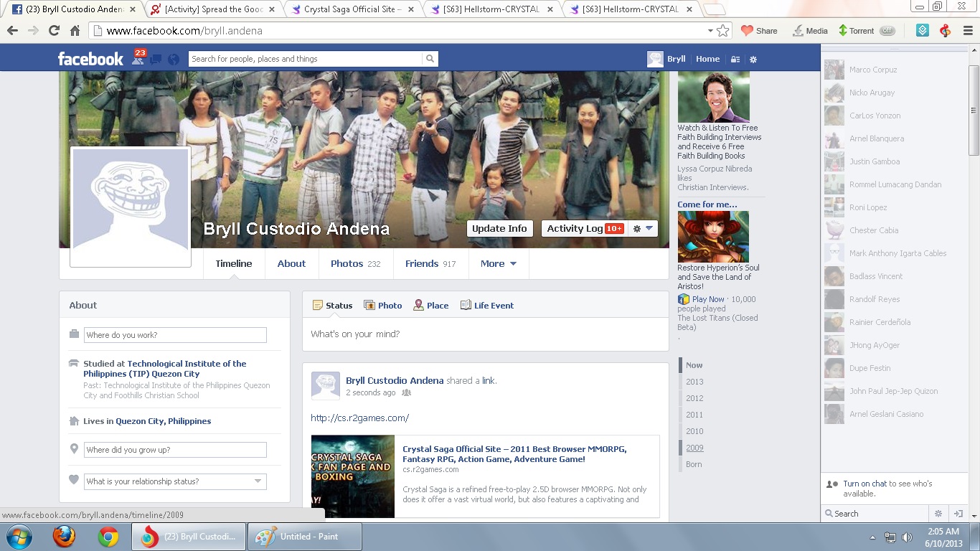Click the Facebook search magnifier icon
Viewport: 980px width, 551px height.
[429, 59]
